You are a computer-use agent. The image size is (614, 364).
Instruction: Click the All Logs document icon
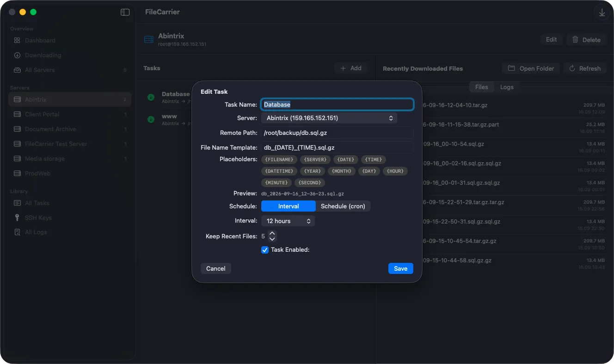click(x=17, y=232)
